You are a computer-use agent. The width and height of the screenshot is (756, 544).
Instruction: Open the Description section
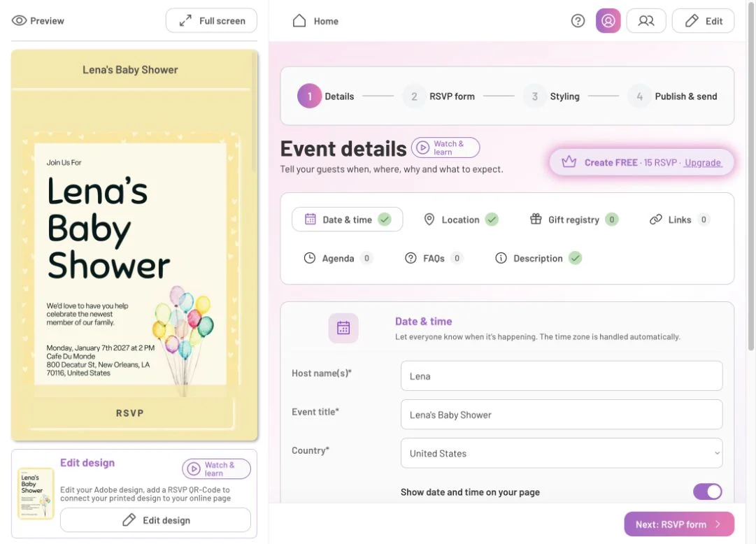[538, 258]
